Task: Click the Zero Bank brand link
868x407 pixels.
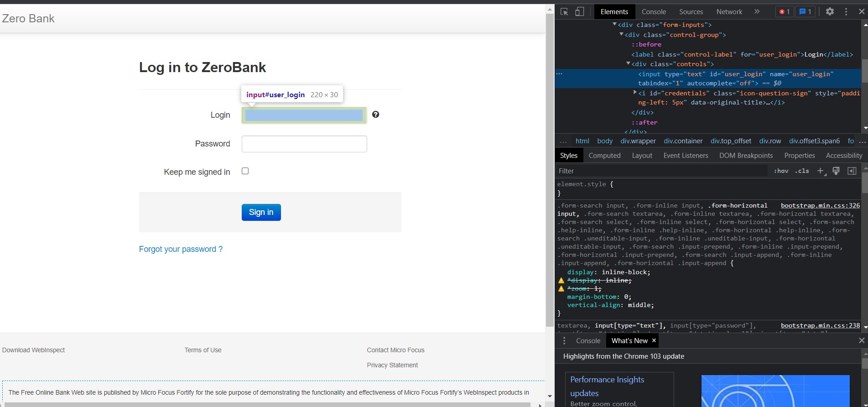Action: [x=28, y=19]
